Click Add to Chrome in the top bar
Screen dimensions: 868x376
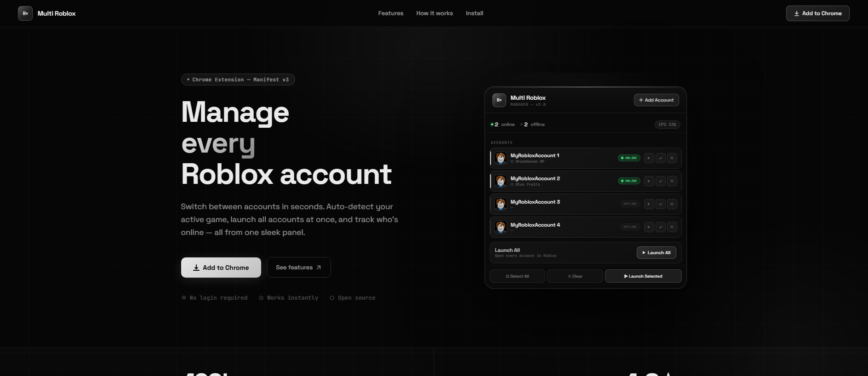(817, 13)
